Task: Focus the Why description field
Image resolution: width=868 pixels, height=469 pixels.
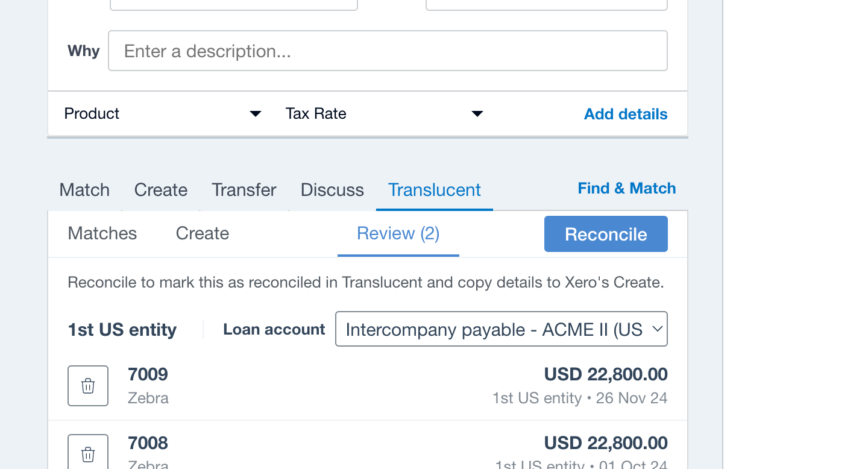Action: [x=388, y=51]
